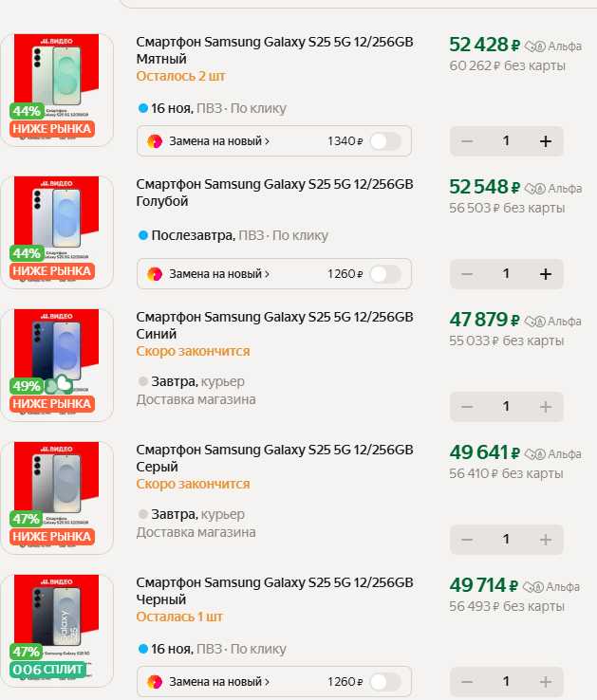Click plus for black (Черный) Galaxy S25
The height and width of the screenshot is (700, 597).
click(x=545, y=681)
